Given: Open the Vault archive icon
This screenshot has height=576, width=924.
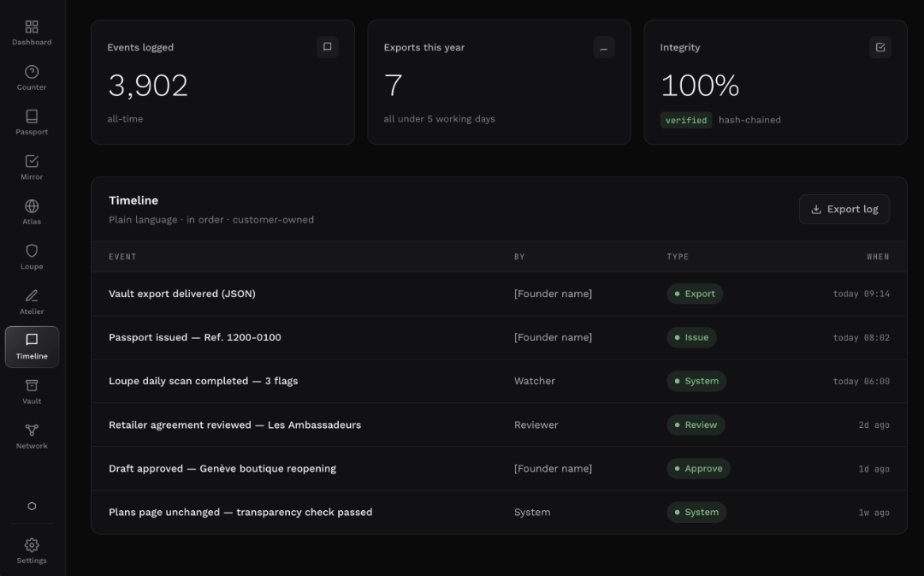Looking at the screenshot, I should [32, 385].
